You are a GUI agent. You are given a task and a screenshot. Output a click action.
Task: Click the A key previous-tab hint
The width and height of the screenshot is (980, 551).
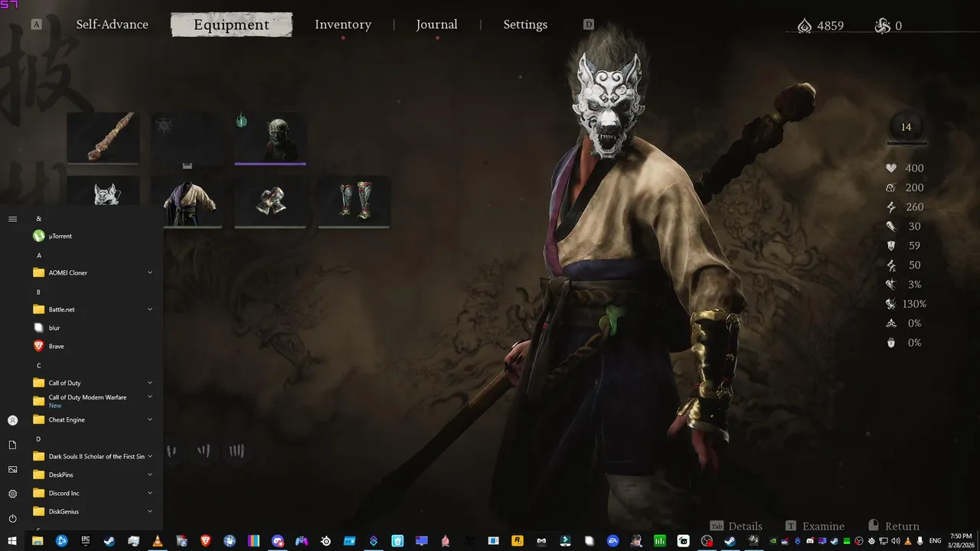click(37, 24)
